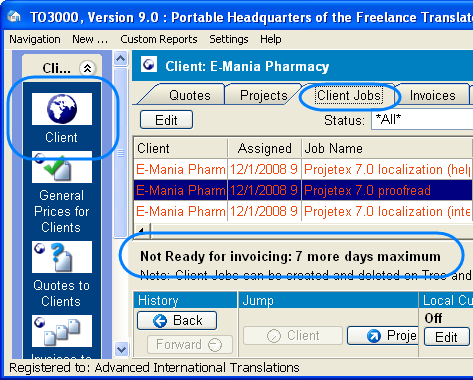Click Registered to status bar text
Viewport: 473px width, 380px height.
154,368
